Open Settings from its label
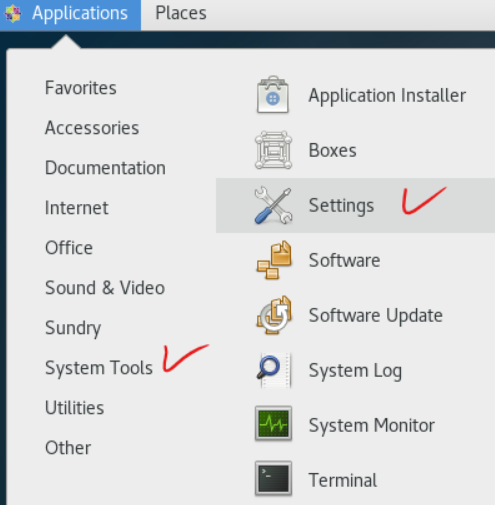 click(x=341, y=206)
